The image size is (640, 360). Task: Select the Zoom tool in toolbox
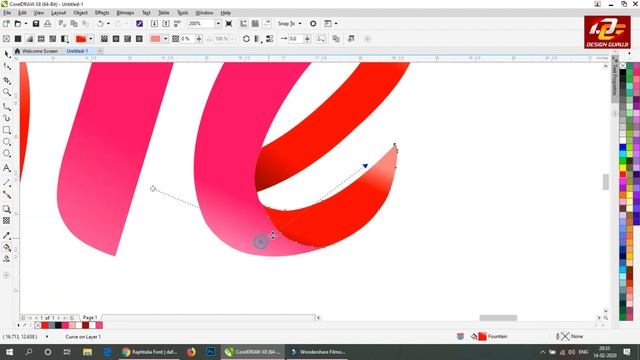(7, 93)
